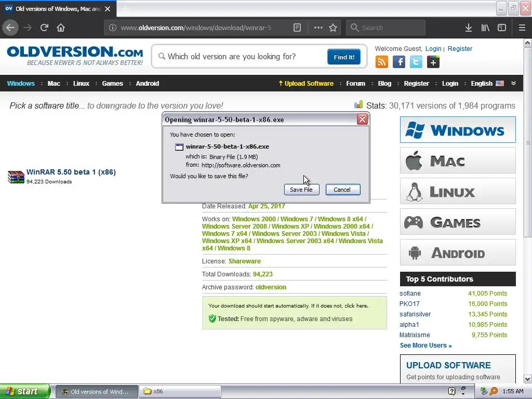Select the WINDOWS sidebar platform banner
The height and width of the screenshot is (399, 532).
point(458,129)
